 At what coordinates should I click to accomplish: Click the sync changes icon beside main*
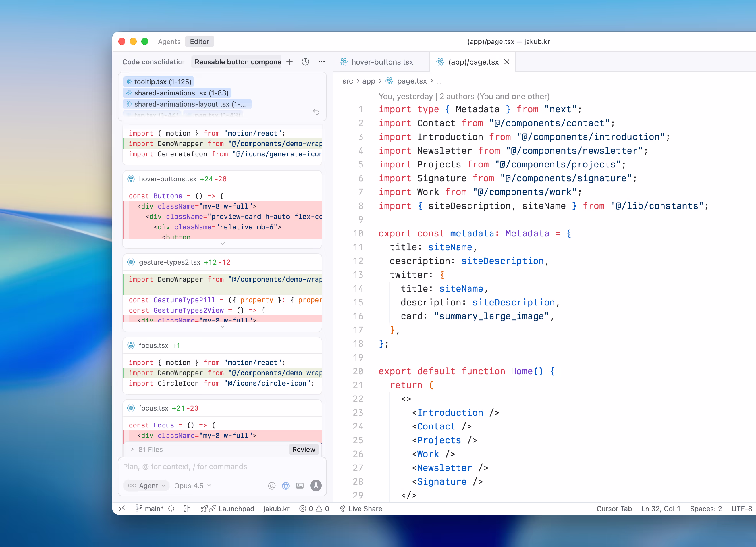(x=171, y=508)
